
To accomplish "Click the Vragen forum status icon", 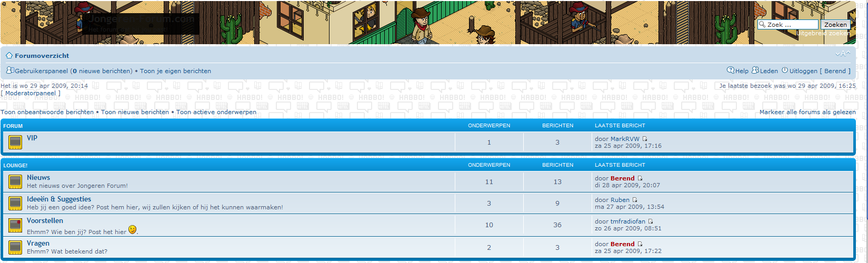I will (15, 247).
